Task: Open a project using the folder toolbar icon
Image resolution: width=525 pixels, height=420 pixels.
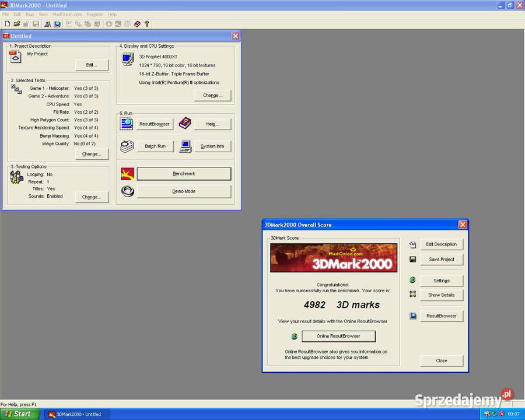Action: 17,23
